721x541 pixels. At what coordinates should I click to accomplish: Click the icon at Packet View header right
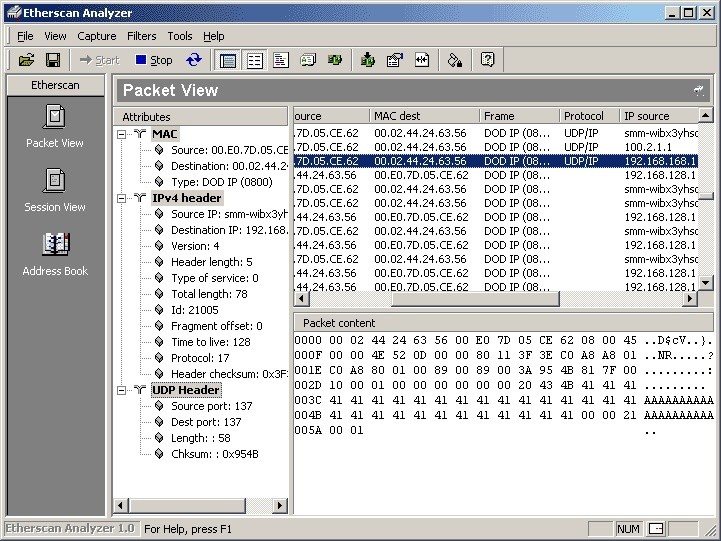(699, 90)
